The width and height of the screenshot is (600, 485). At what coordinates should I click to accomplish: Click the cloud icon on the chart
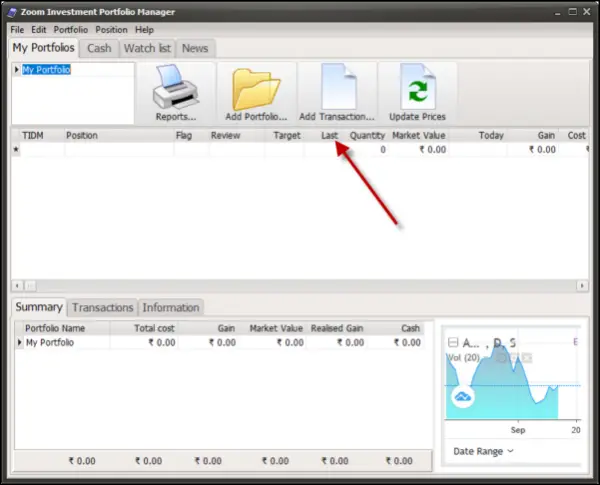(463, 397)
